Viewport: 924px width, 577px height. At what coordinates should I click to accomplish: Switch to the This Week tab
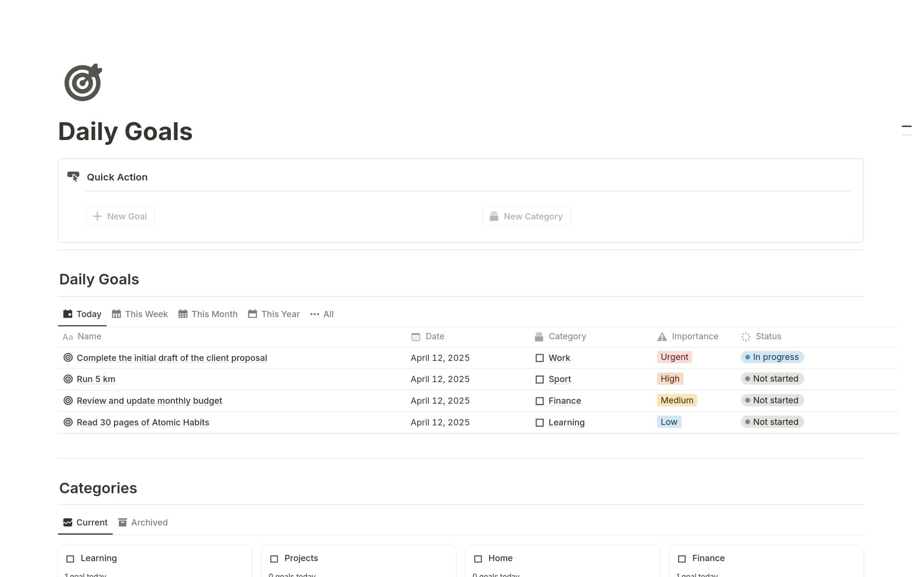tap(140, 314)
